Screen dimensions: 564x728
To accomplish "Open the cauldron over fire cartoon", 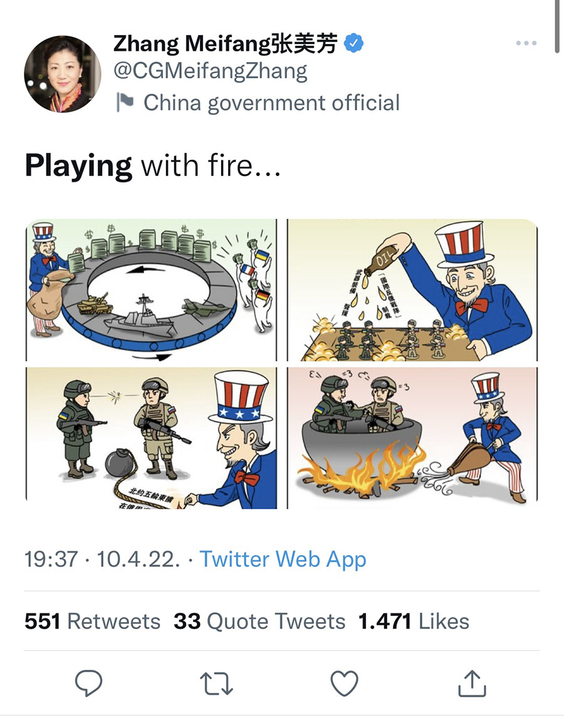I will click(412, 437).
